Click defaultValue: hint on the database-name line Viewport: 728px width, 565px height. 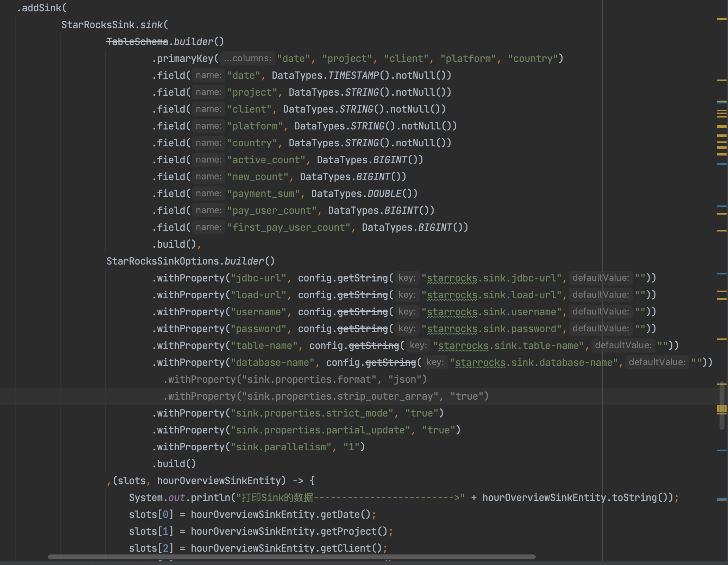pos(657,362)
